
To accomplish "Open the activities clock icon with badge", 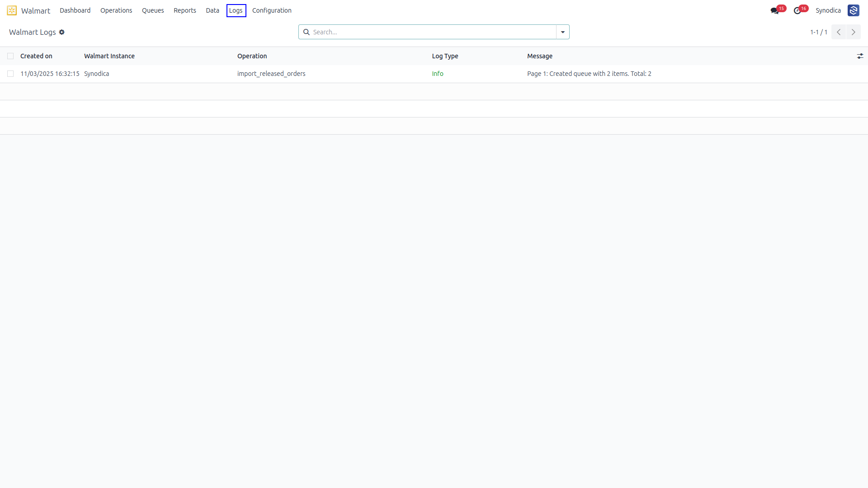I will [x=797, y=10].
